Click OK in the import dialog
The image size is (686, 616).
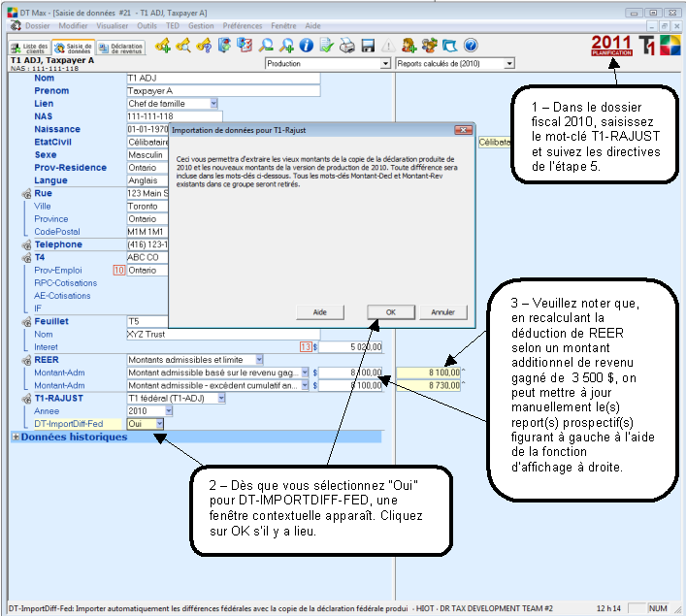pyautogui.click(x=390, y=312)
